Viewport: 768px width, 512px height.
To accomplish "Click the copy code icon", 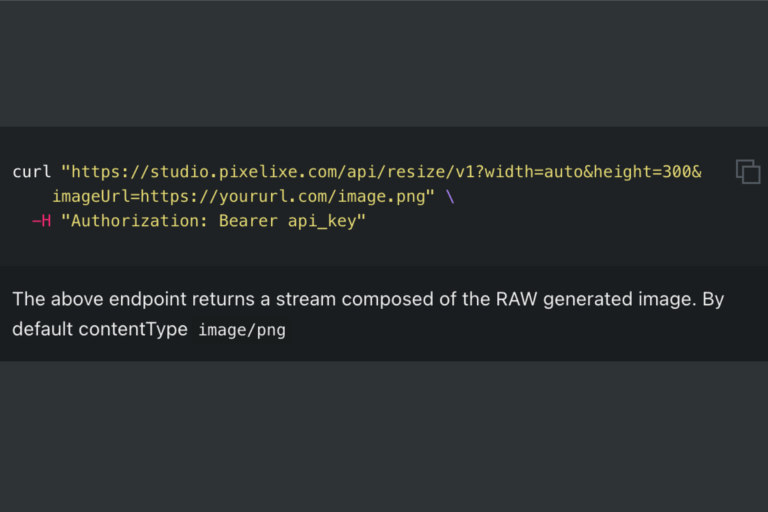I will (x=748, y=171).
